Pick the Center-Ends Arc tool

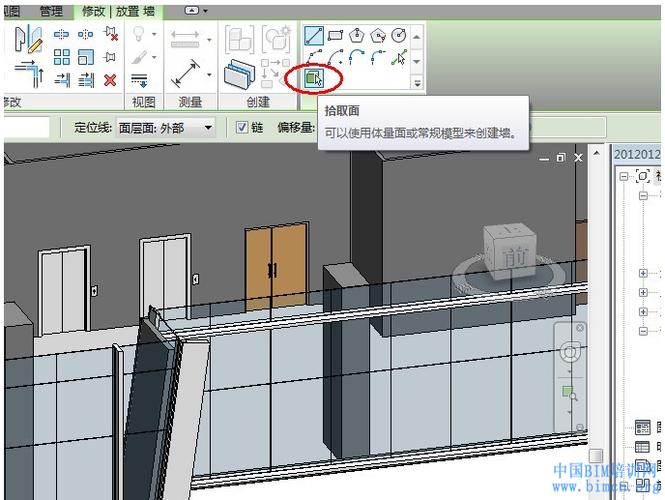point(335,57)
